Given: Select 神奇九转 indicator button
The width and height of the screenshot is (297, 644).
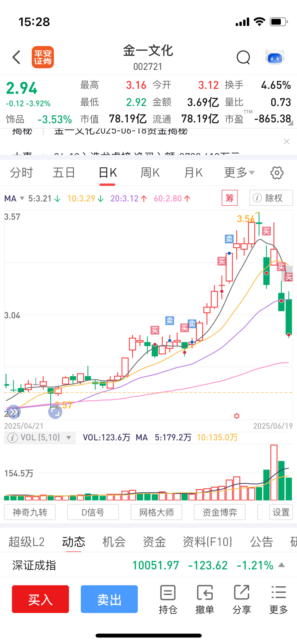Looking at the screenshot, I should point(30,512).
